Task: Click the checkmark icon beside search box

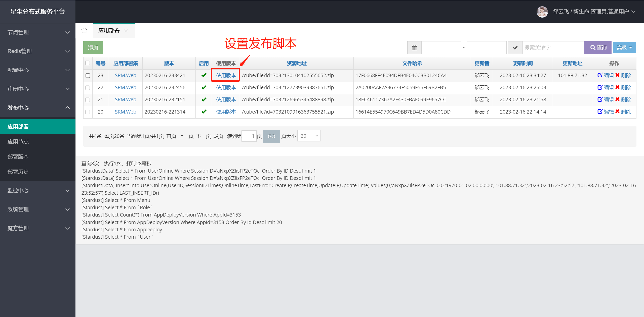Action: pyautogui.click(x=515, y=47)
